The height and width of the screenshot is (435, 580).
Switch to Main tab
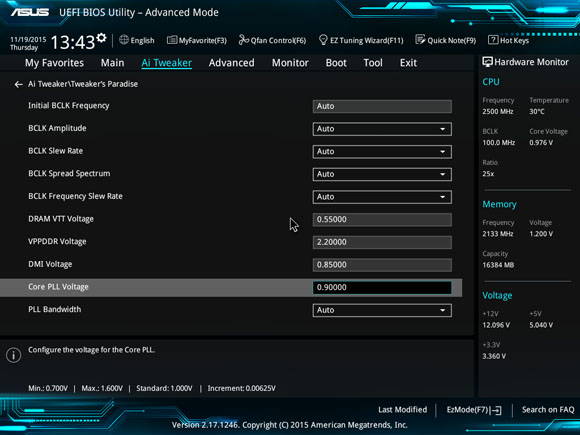(112, 63)
